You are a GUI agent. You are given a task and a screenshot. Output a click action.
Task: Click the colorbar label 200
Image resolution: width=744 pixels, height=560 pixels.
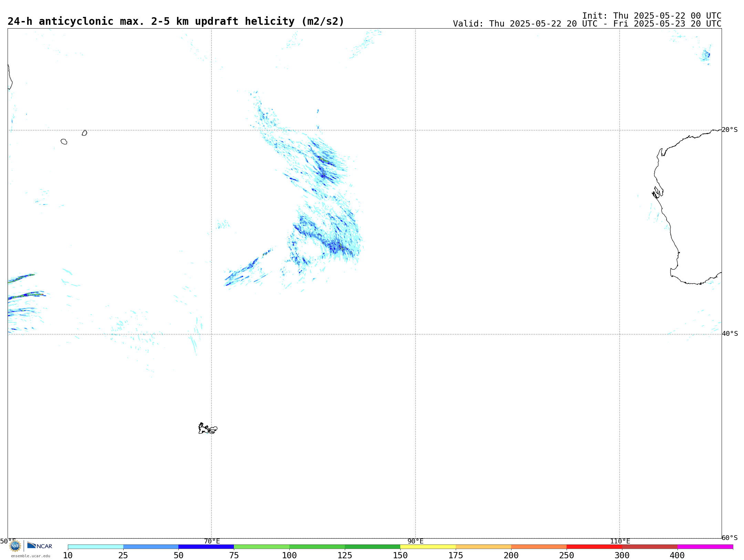point(511,556)
